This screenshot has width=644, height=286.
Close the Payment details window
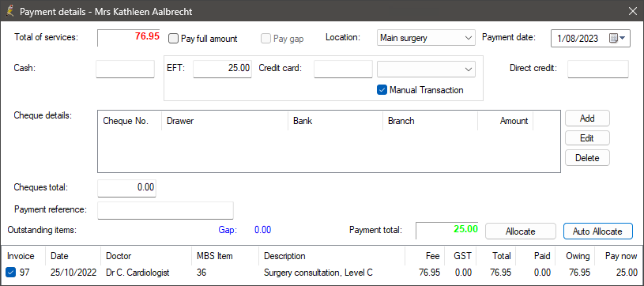tap(632, 11)
